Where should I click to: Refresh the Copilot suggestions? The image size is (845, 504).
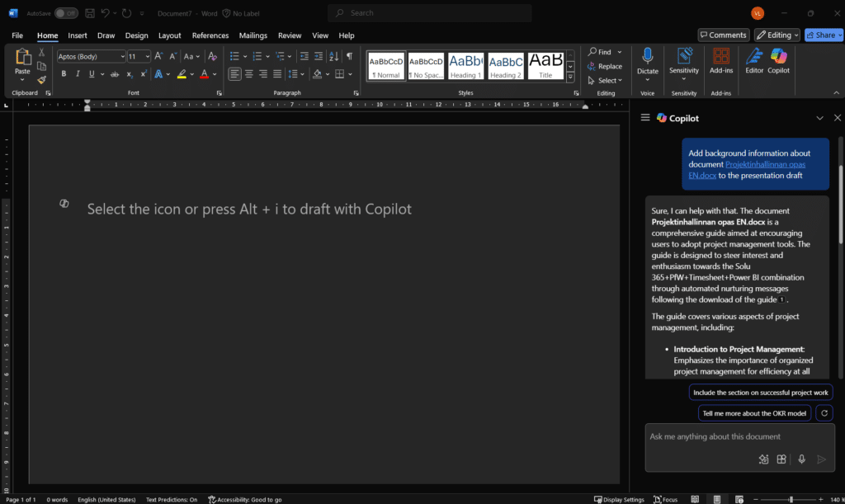click(x=824, y=413)
